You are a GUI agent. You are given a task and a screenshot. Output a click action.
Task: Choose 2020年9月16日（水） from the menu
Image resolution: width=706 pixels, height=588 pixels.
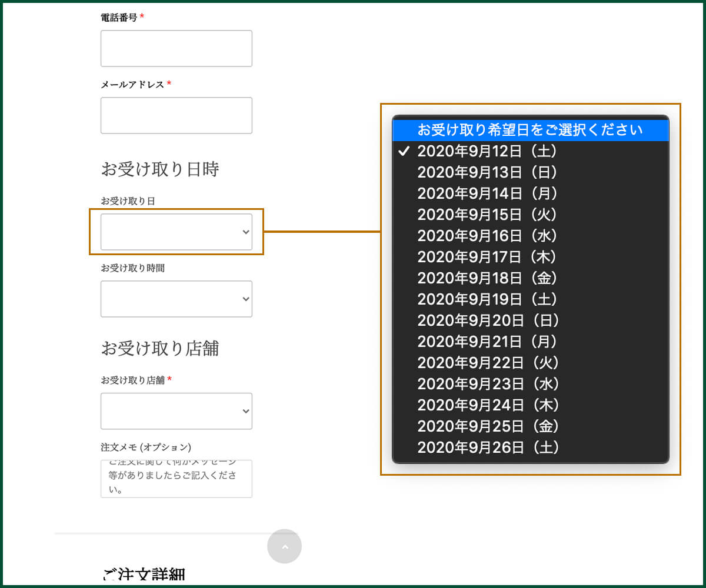pos(488,236)
